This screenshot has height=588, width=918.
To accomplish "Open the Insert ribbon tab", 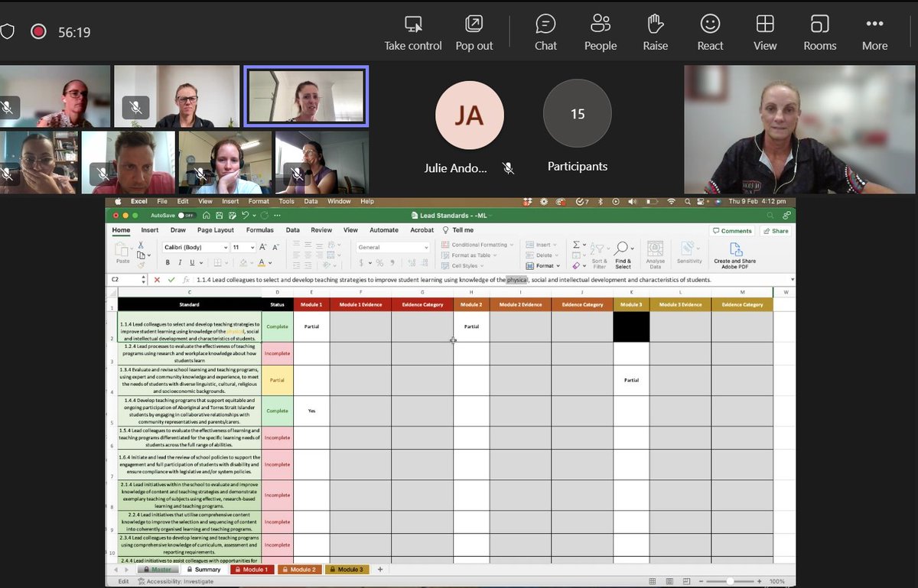I will point(149,230).
